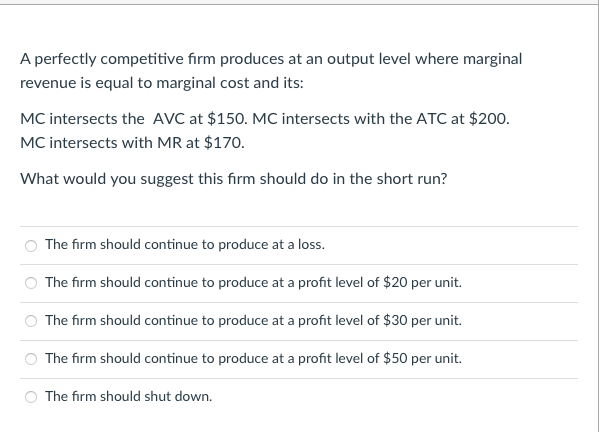Click the word 'AVC' in the question text

(x=169, y=119)
